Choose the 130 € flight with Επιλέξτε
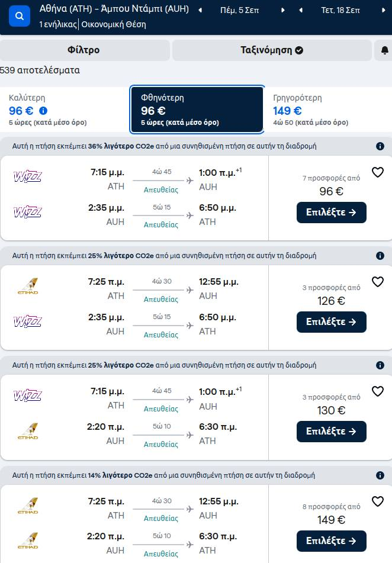Viewport: 392px width, 563px height. pos(331,432)
